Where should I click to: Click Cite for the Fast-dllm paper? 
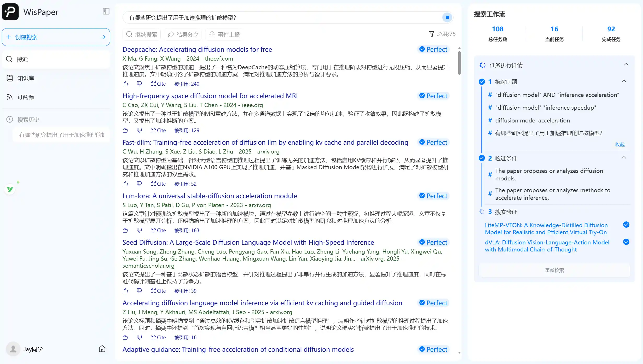tap(158, 184)
